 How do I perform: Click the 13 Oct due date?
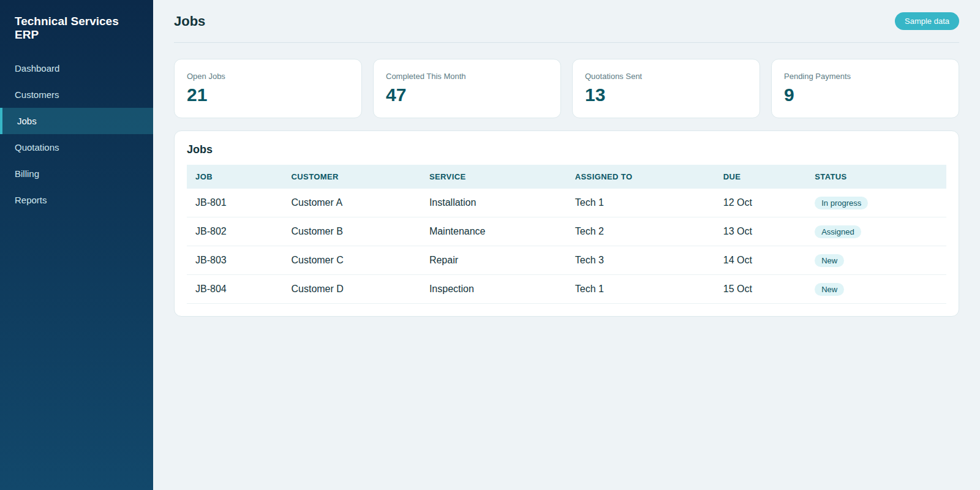click(x=737, y=232)
